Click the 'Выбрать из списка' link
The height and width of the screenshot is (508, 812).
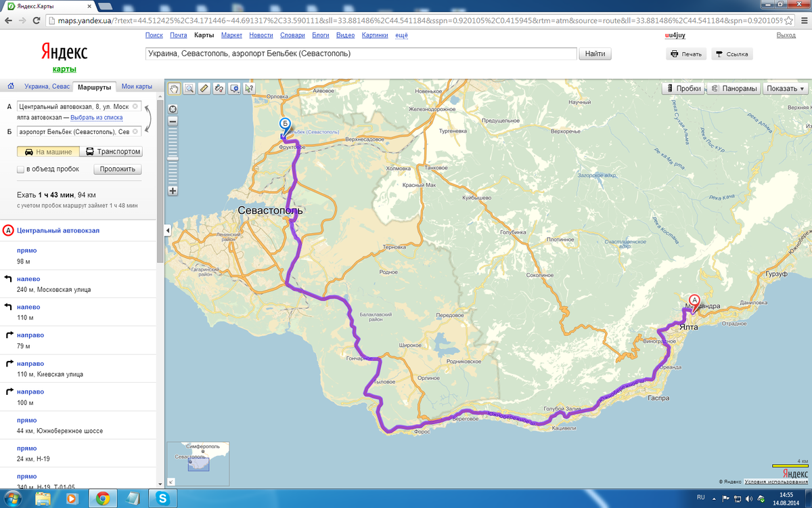(97, 117)
